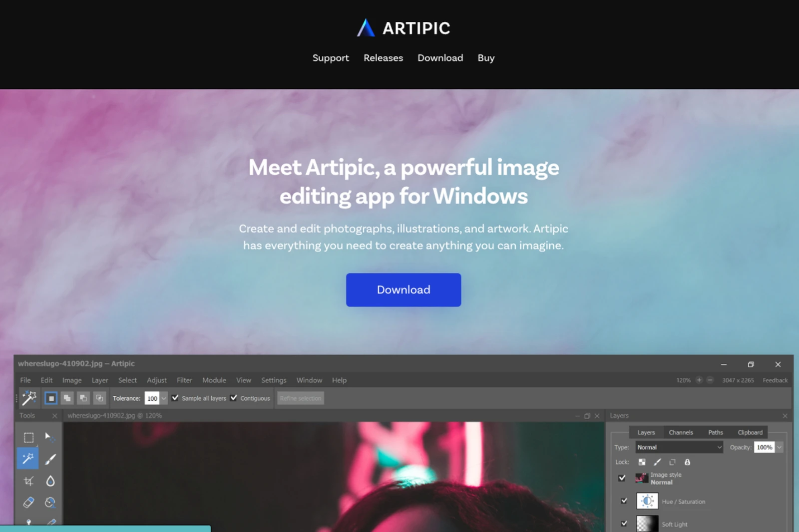This screenshot has width=799, height=532.
Task: Click the zoom-in plus control near 120%
Action: (699, 380)
